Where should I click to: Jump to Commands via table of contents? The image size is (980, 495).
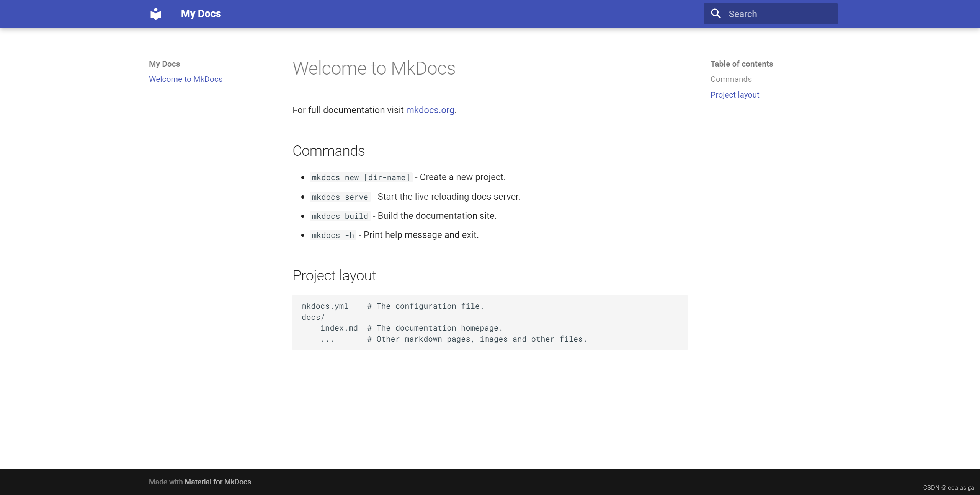731,79
